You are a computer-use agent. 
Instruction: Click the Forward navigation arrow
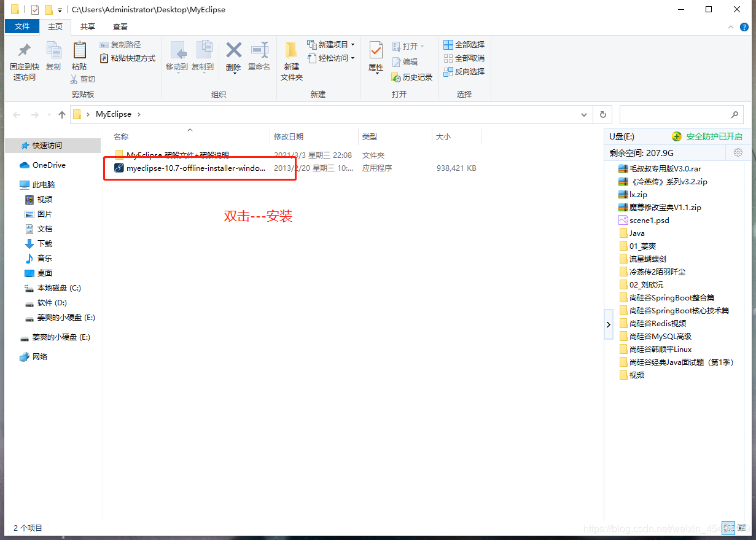coord(34,115)
